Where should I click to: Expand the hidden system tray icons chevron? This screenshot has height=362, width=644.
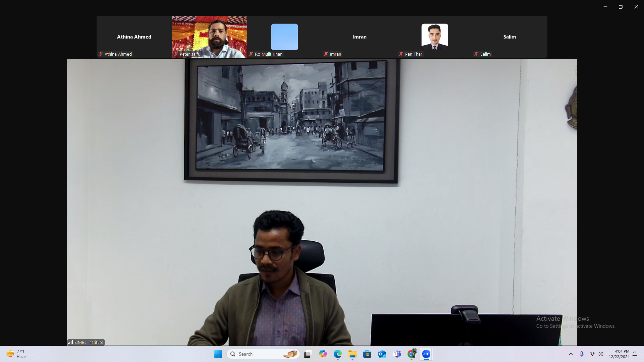click(571, 354)
